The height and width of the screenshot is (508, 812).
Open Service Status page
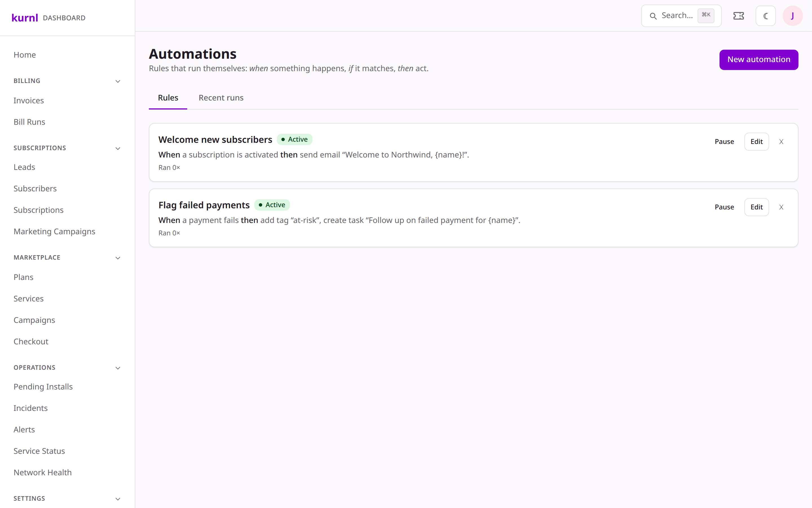pyautogui.click(x=39, y=451)
